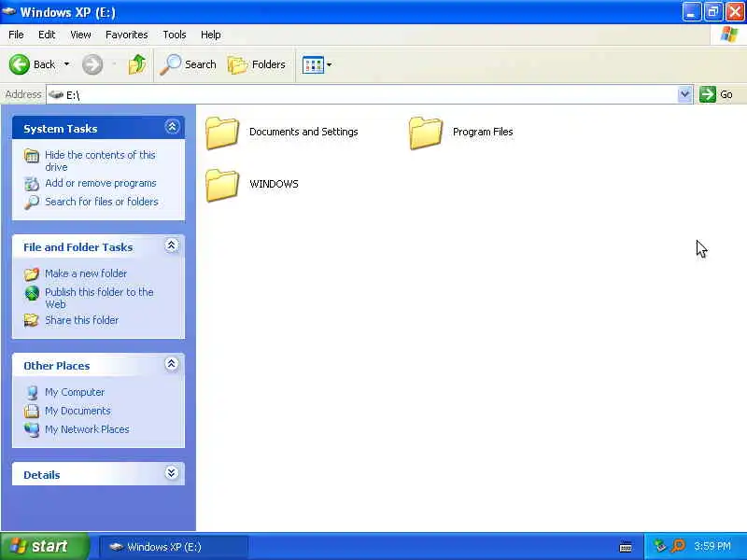Click the Documents and Settings label
747x560 pixels.
coord(303,132)
